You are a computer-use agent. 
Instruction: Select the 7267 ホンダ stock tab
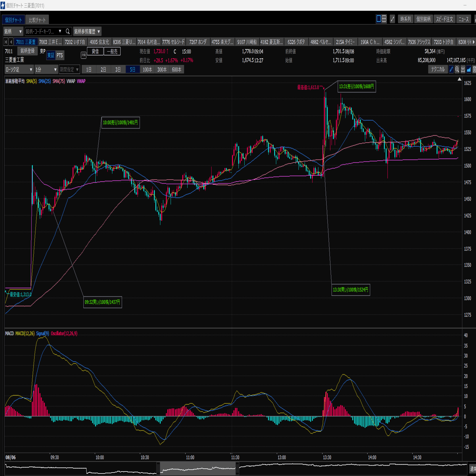pos(198,42)
